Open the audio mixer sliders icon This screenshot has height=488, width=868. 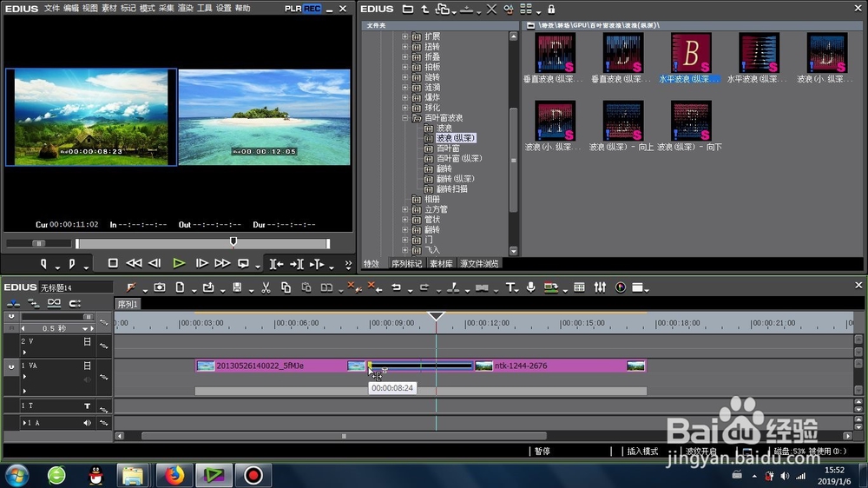click(600, 287)
